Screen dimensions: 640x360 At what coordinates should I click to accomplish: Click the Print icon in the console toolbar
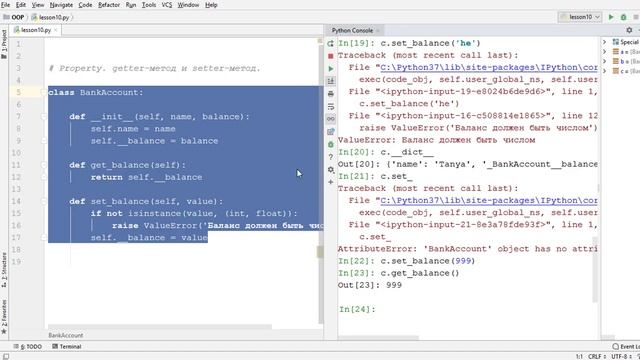pyautogui.click(x=331, y=94)
